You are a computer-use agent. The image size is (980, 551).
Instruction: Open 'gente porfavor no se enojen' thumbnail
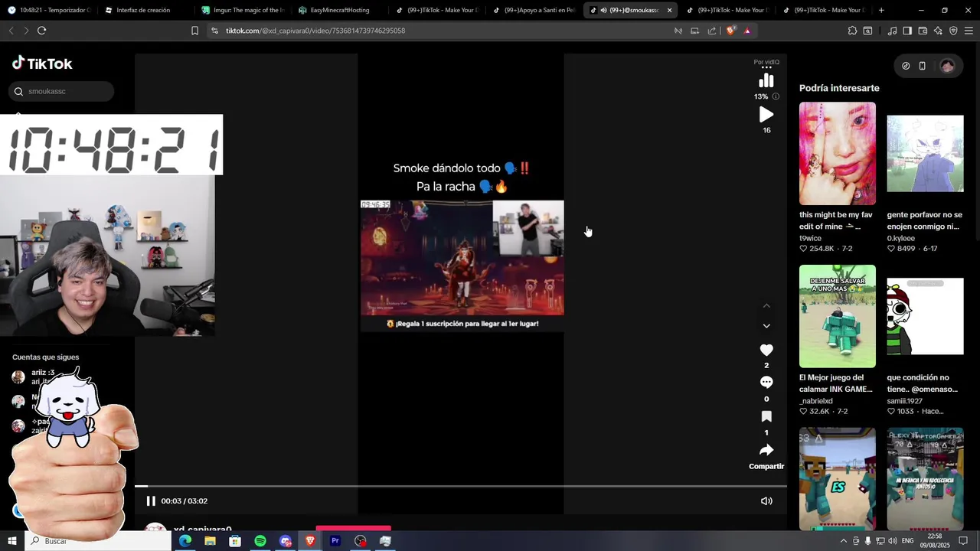[x=925, y=154]
